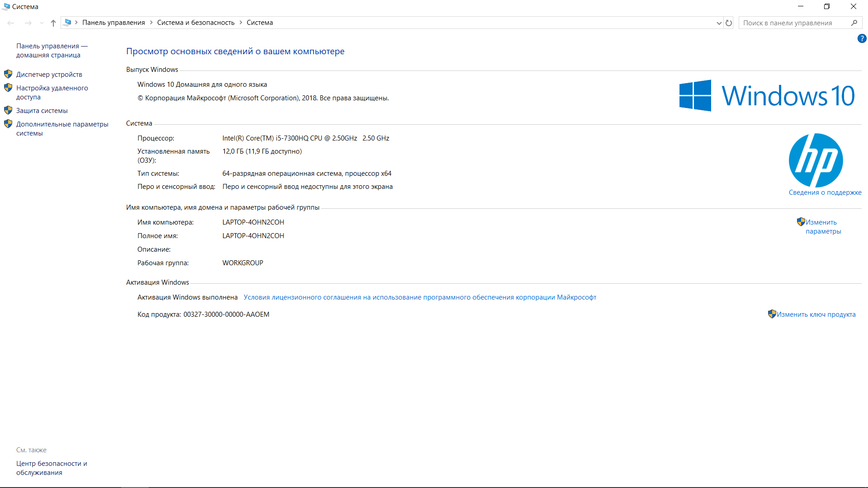Click the search magnifier icon
The image size is (868, 488).
point(854,23)
